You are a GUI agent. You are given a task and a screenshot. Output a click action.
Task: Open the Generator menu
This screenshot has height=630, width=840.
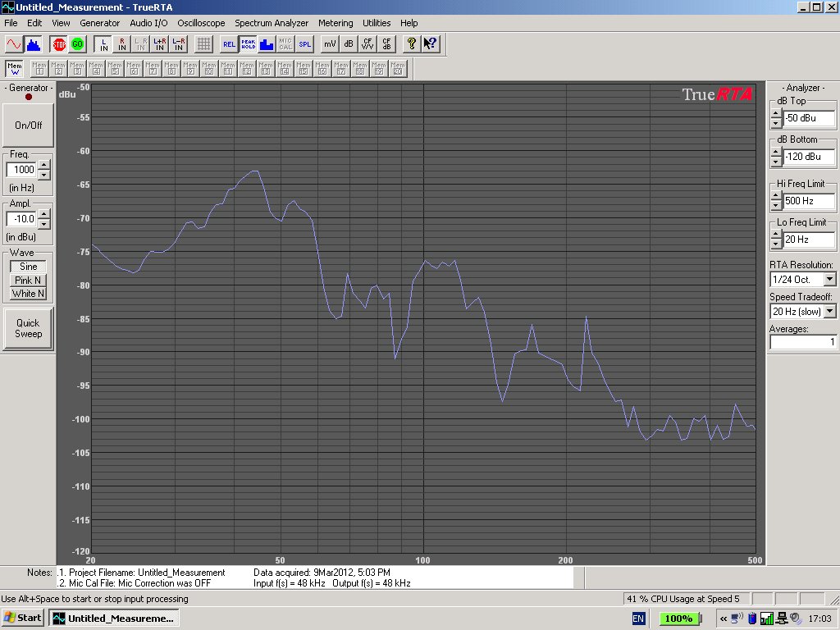pyautogui.click(x=99, y=23)
